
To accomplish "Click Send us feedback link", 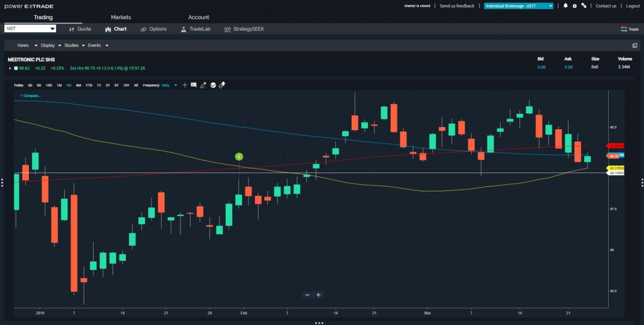I will click(457, 6).
